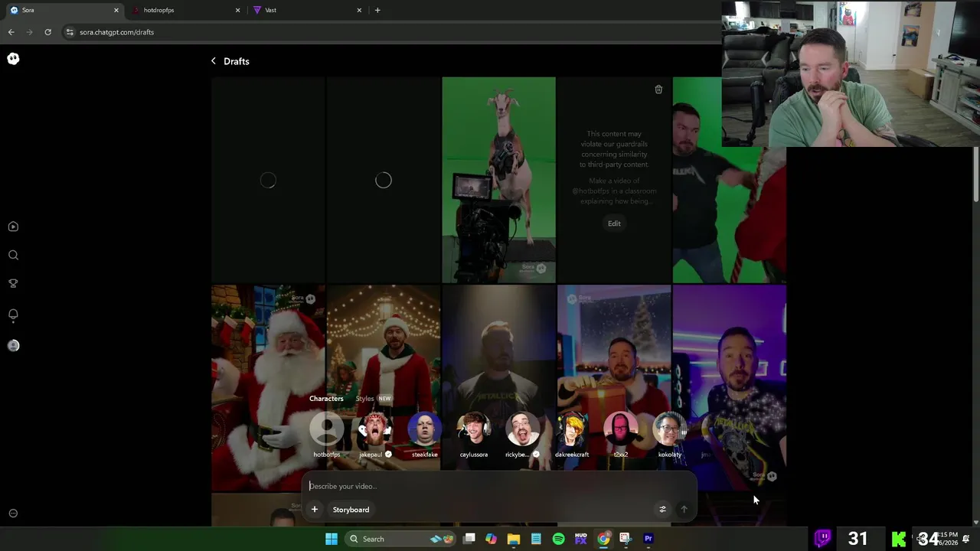This screenshot has width=980, height=551.
Task: Open the first loading draft tile
Action: [268, 180]
